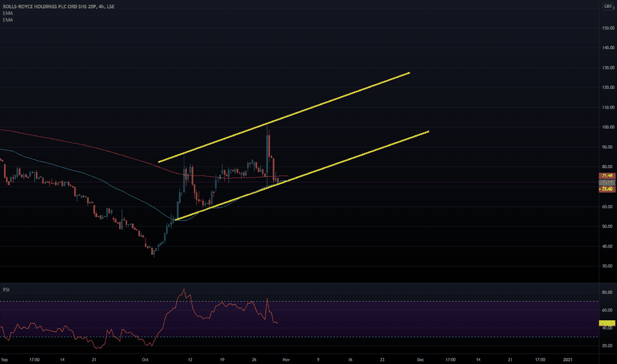617x364 pixels.
Task: Click the upper dashed RSI overbought line
Action: (x=299, y=301)
